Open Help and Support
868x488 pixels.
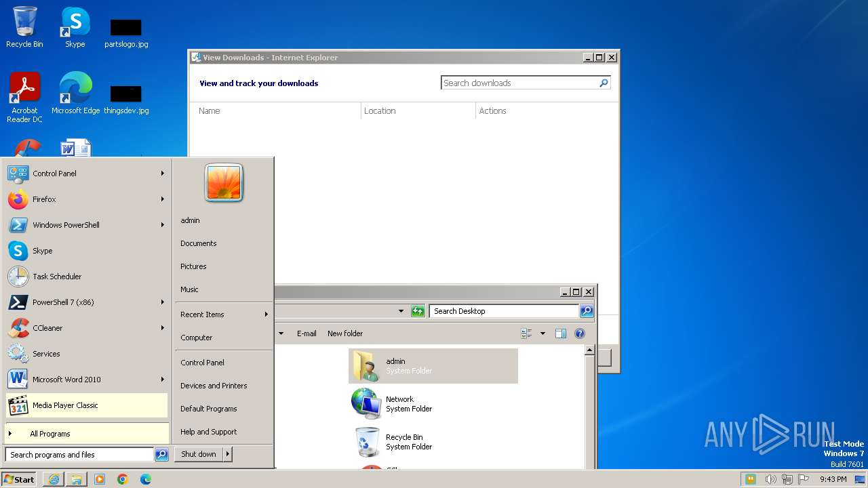tap(208, 432)
